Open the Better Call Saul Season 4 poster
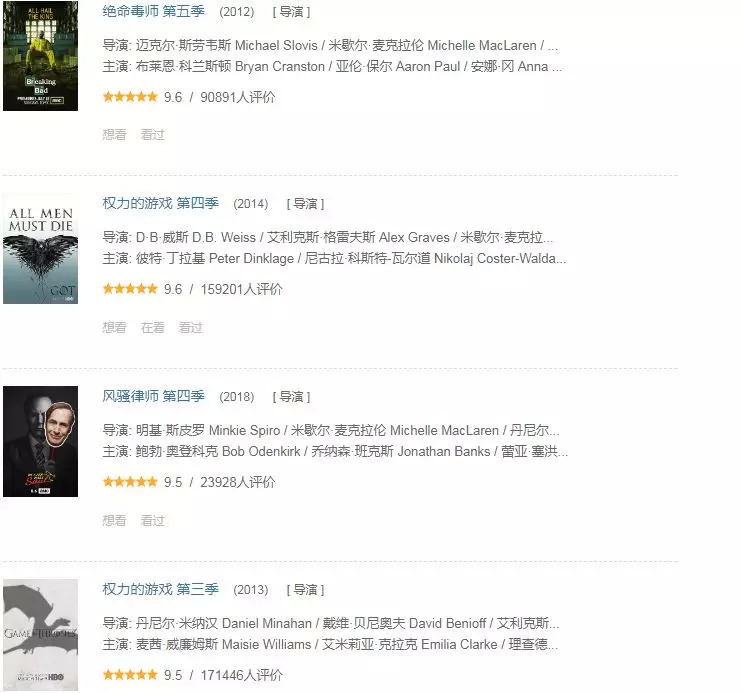Image resolution: width=743 pixels, height=693 pixels. [40, 441]
